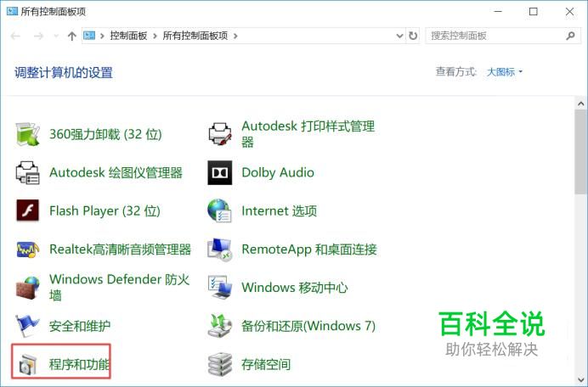This screenshot has width=588, height=387.
Task: Expand chevron before 控制面板 breadcrumb
Action: (102, 36)
